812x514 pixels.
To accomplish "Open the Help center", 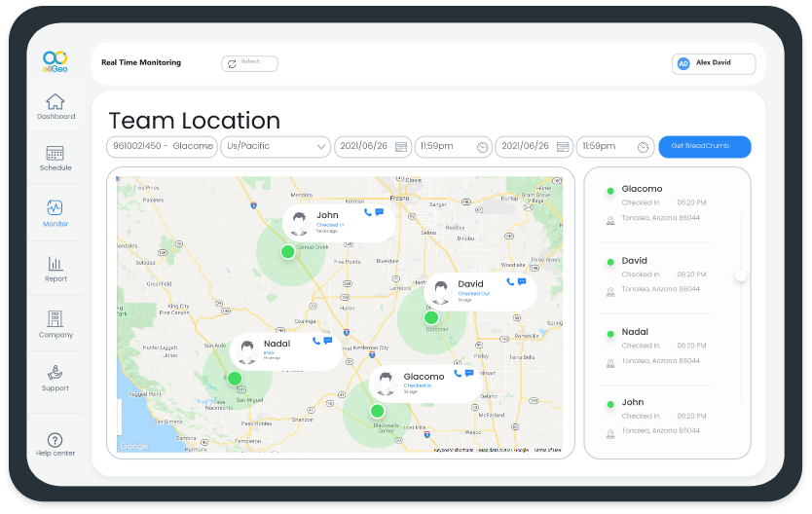I will (x=55, y=445).
